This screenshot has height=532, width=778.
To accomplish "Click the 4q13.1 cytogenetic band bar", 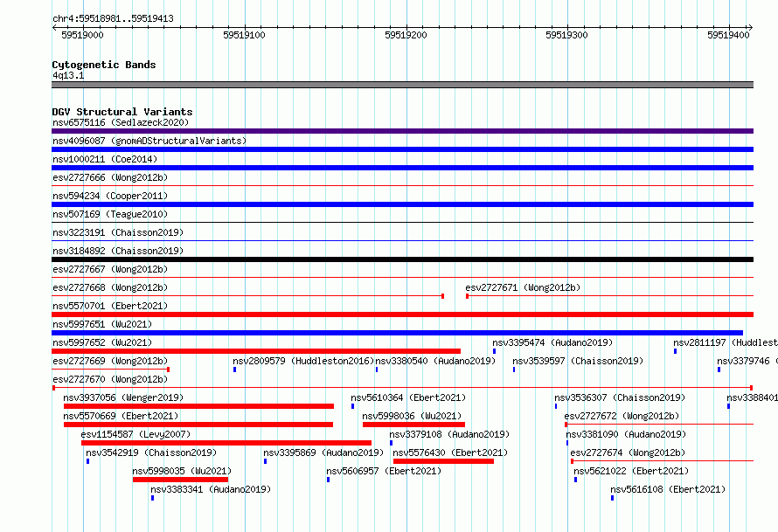I will 402,85.
